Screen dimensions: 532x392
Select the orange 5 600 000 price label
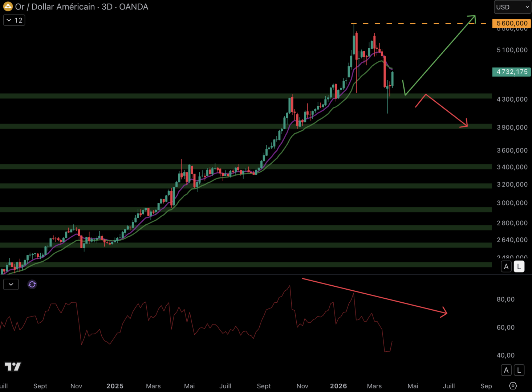pyautogui.click(x=511, y=23)
